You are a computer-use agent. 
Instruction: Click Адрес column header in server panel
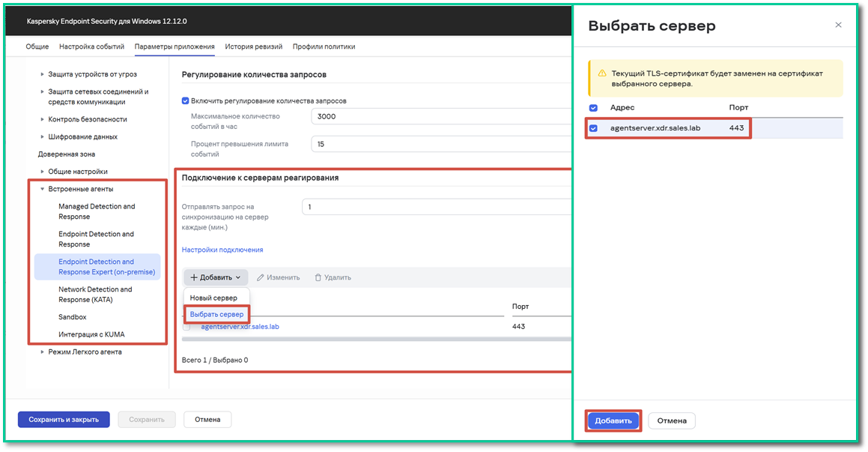point(622,107)
